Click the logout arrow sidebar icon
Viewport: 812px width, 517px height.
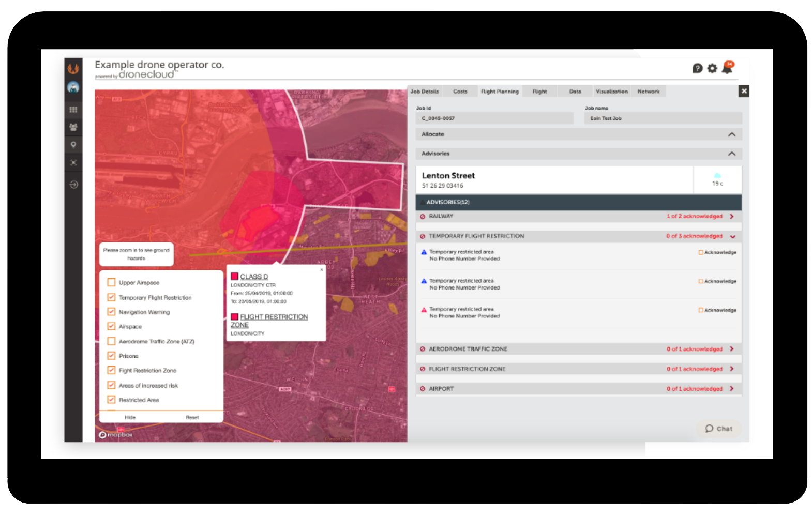click(x=73, y=185)
